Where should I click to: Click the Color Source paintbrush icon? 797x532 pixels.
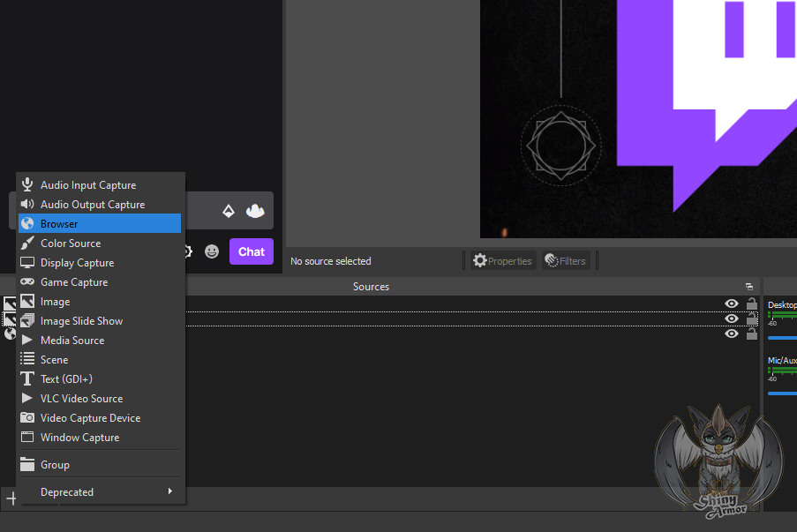pyautogui.click(x=27, y=244)
